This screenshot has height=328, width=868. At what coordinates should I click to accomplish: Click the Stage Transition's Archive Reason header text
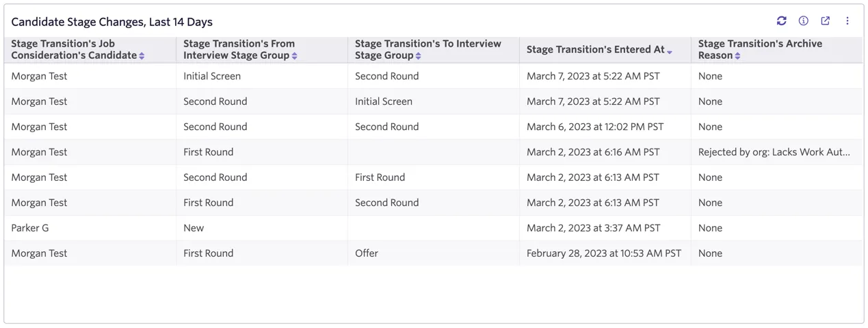tap(760, 49)
